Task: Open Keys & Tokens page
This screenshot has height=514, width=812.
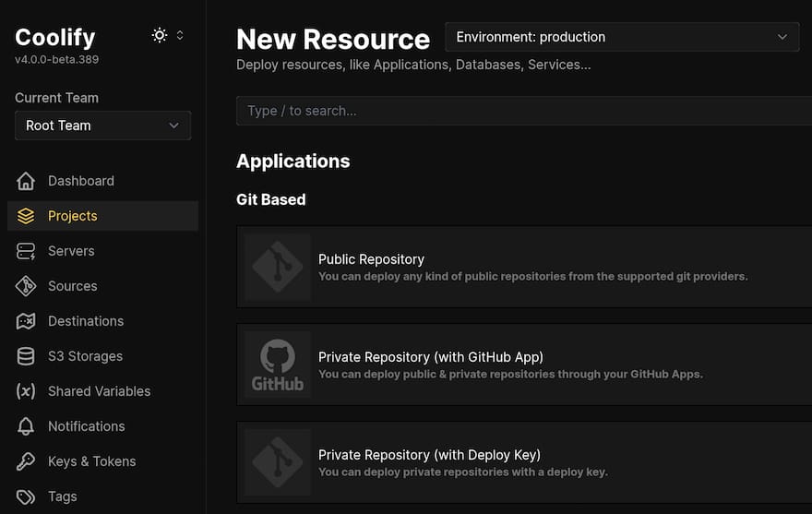Action: tap(92, 461)
